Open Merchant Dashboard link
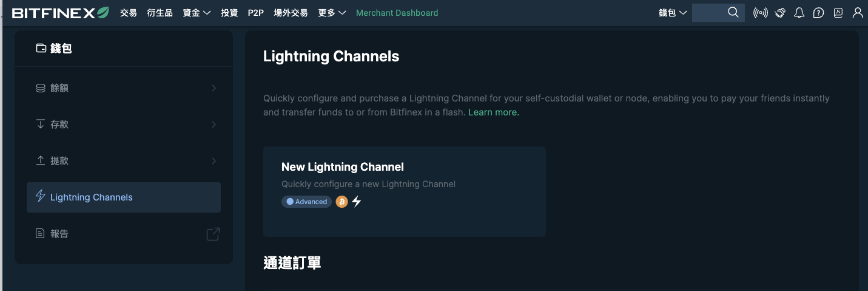Image resolution: width=868 pixels, height=291 pixels. tap(397, 13)
